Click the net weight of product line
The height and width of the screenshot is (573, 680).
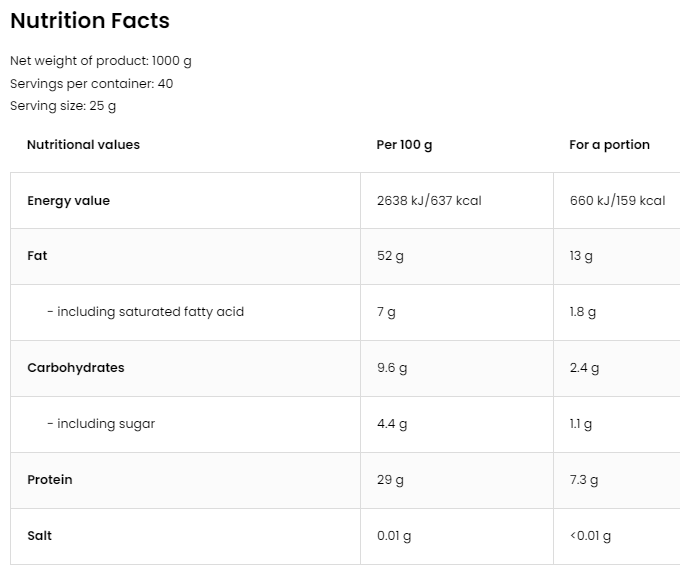pos(101,60)
